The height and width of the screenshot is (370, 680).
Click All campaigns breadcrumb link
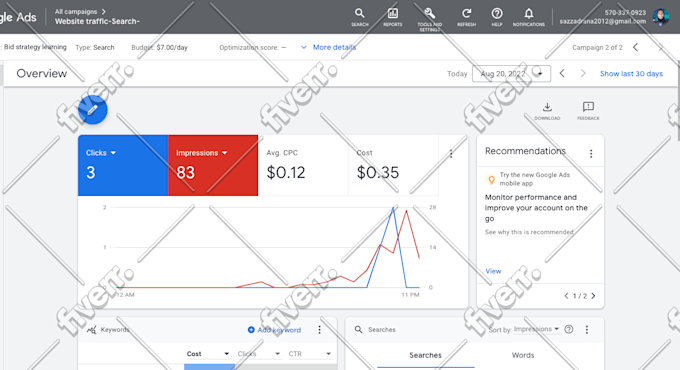tap(75, 12)
